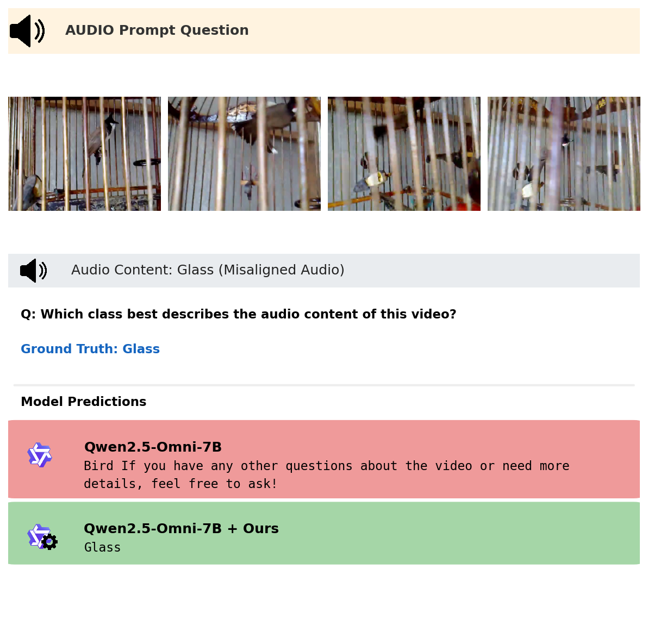Open the first bird cage video frame
The height and width of the screenshot is (644, 648).
click(x=84, y=154)
